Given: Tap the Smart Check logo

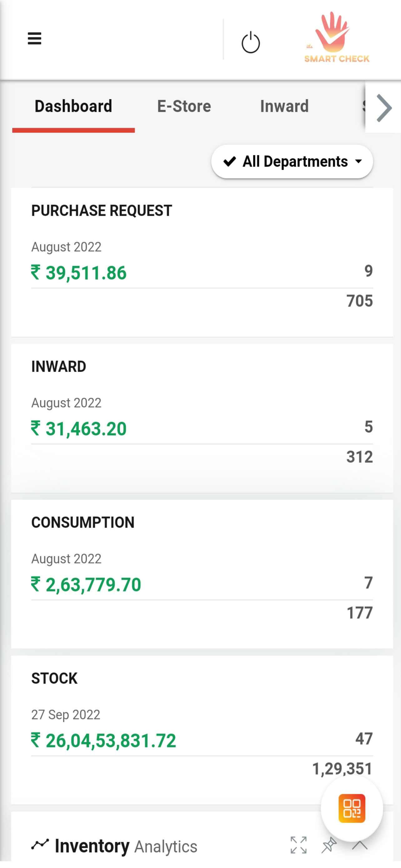Looking at the screenshot, I should 337,37.
